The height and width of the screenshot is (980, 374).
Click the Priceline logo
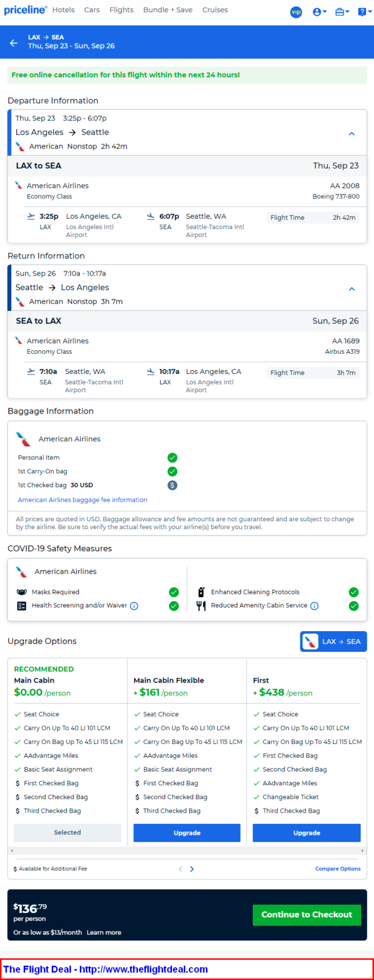pos(25,10)
